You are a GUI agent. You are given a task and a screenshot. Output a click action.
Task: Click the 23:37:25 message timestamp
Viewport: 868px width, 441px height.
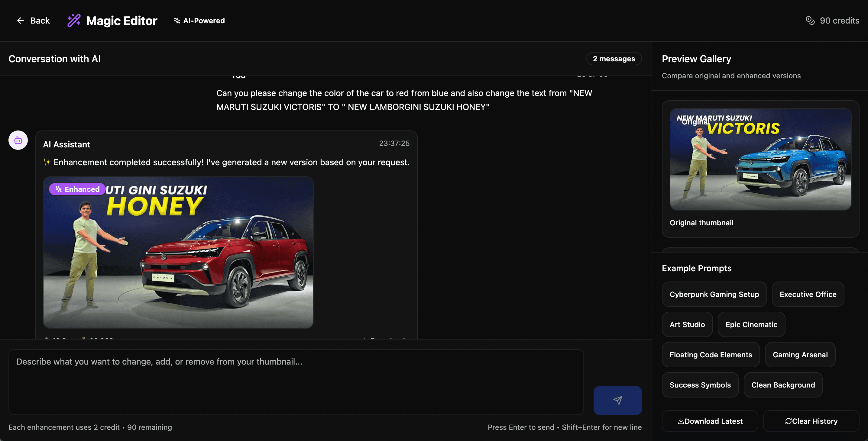point(394,143)
